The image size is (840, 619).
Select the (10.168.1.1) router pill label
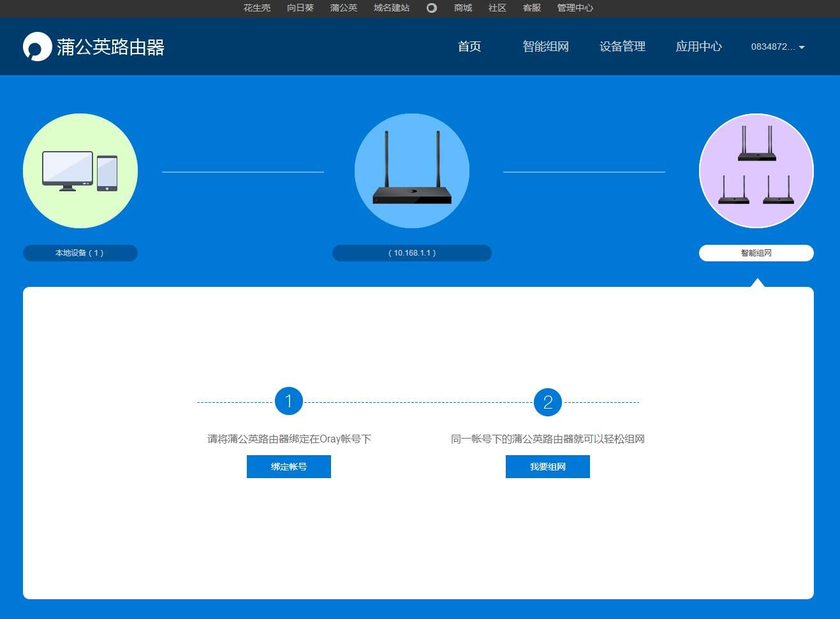pos(412,253)
